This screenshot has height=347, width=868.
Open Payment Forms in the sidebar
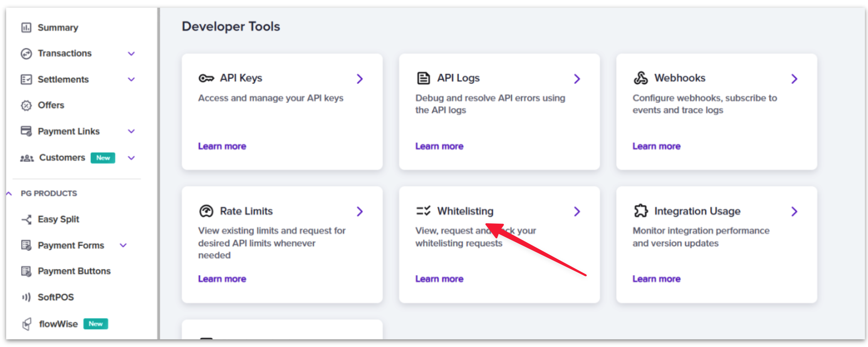pyautogui.click(x=71, y=246)
